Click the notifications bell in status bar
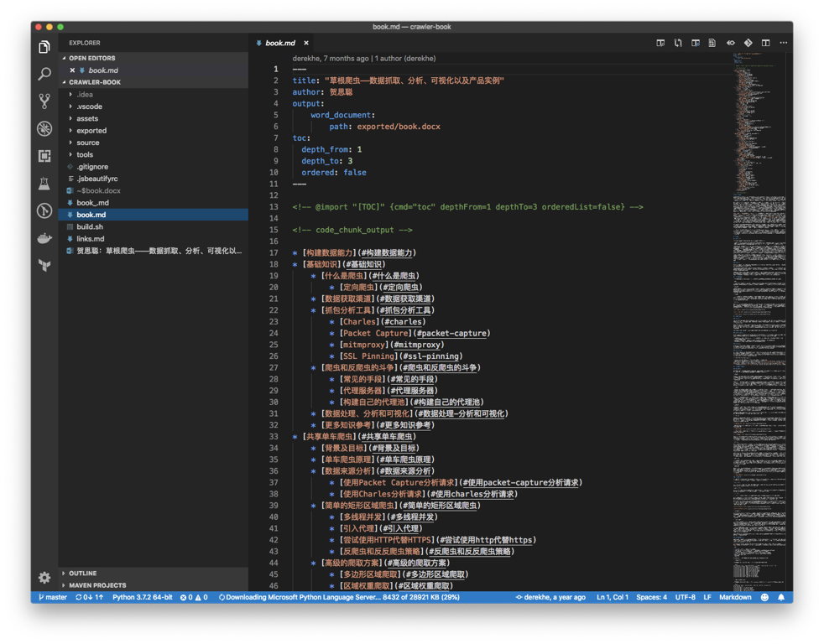Viewport: 824px width, 644px height. (780, 598)
